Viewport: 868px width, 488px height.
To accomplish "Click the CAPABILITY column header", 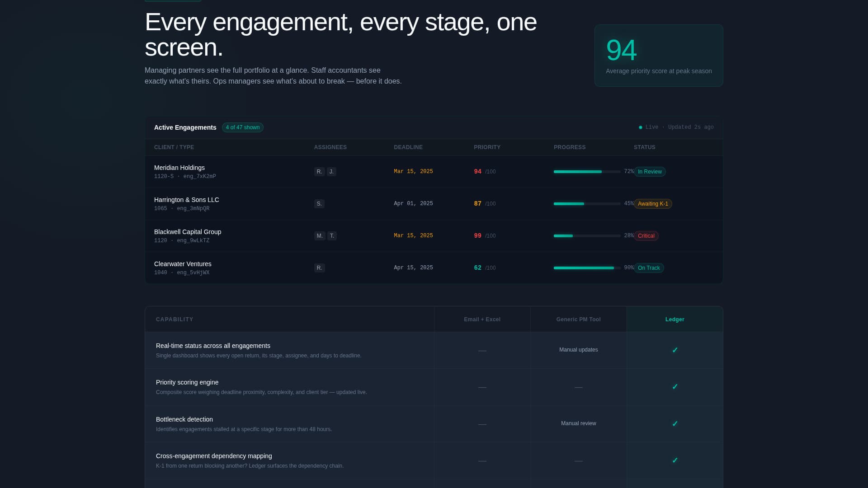I will point(175,319).
